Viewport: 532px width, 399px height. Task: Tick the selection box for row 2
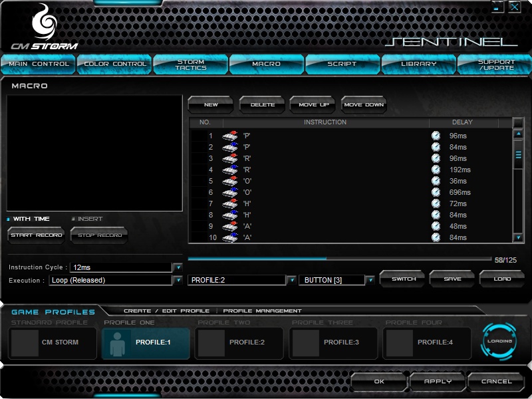click(199, 147)
